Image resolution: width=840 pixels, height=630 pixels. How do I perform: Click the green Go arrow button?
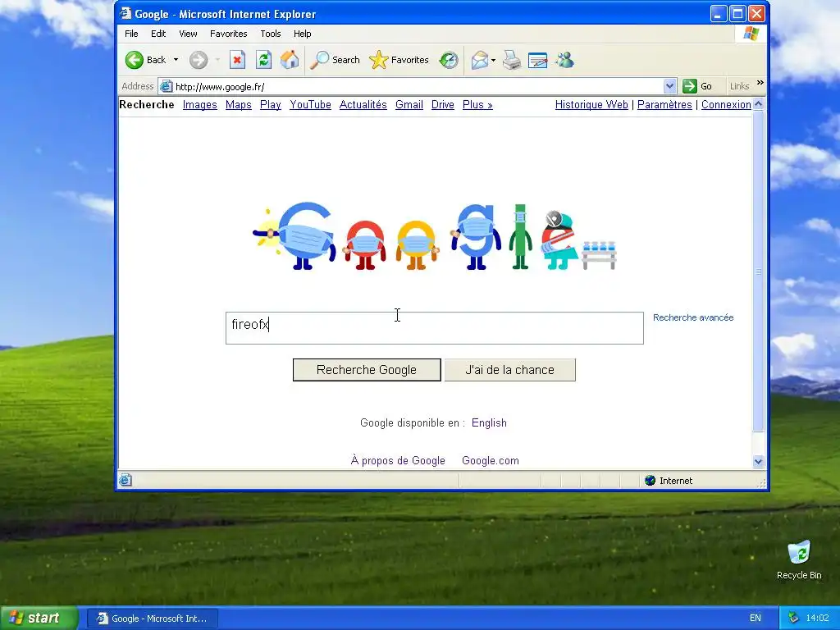coord(690,86)
